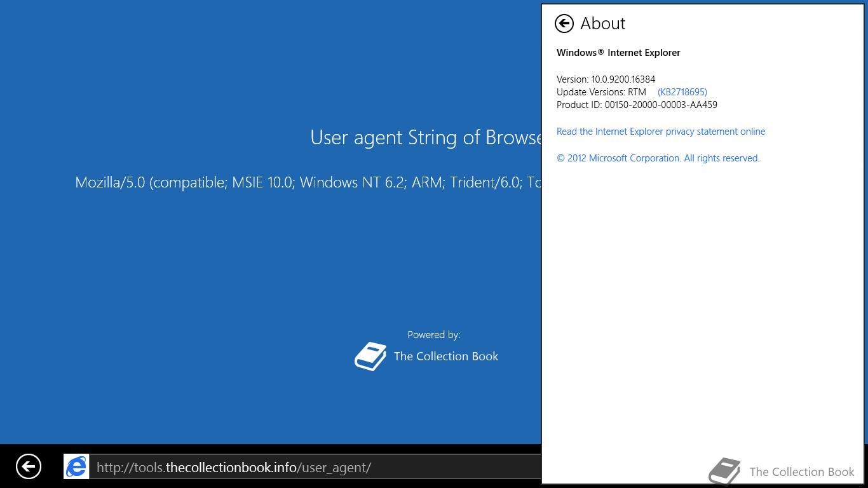Click the address bar URL field
The height and width of the screenshot is (488, 868).
[x=315, y=467]
